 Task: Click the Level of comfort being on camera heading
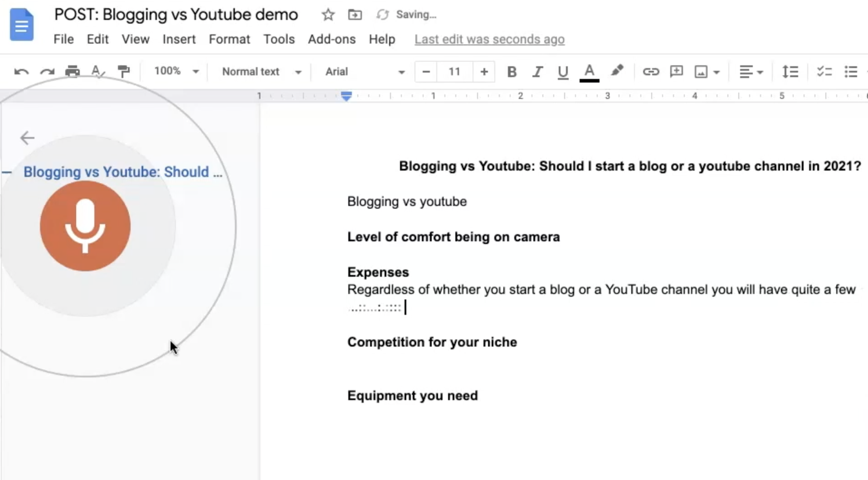(x=454, y=237)
